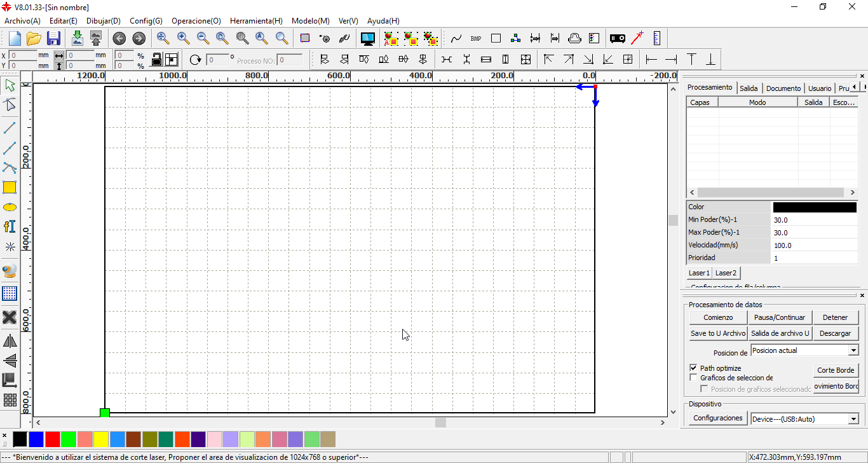Screen dimensions: 868x463
Task: Click inside the rotation angle field
Action: (219, 59)
